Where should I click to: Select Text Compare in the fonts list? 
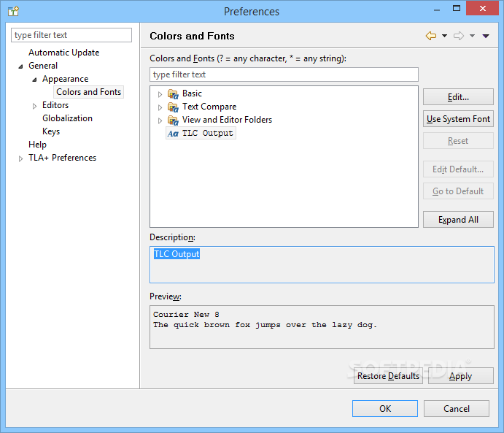pos(209,107)
